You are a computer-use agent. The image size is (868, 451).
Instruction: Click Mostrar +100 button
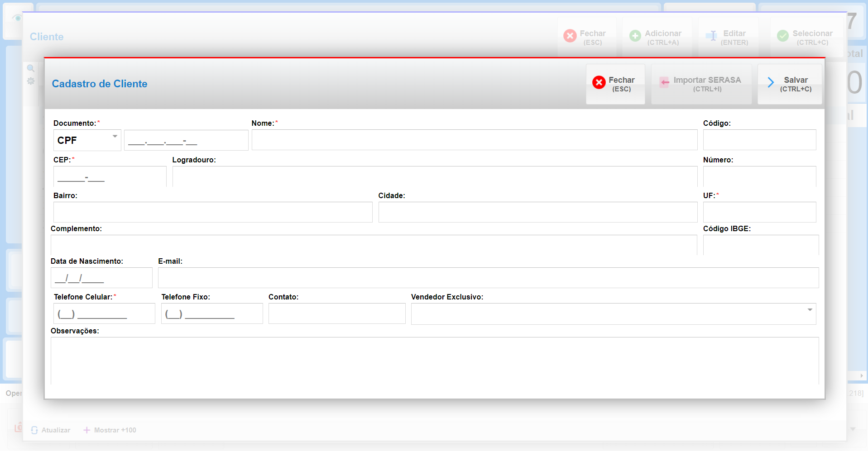pyautogui.click(x=110, y=430)
